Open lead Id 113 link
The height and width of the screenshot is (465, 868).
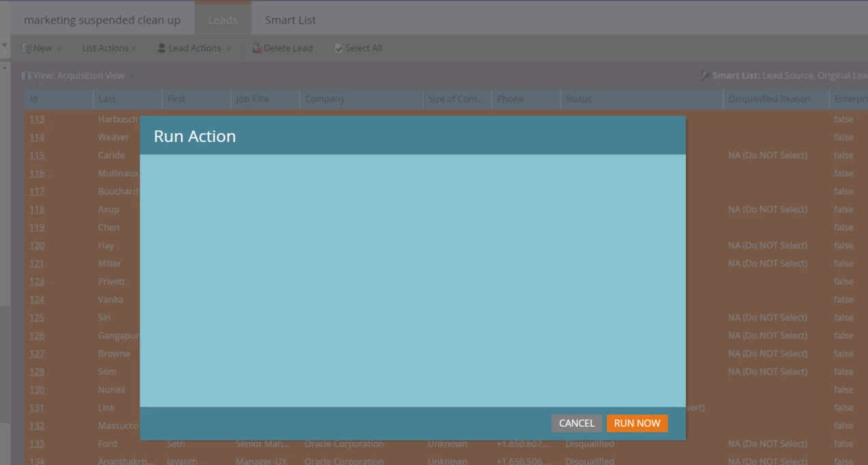pos(37,119)
